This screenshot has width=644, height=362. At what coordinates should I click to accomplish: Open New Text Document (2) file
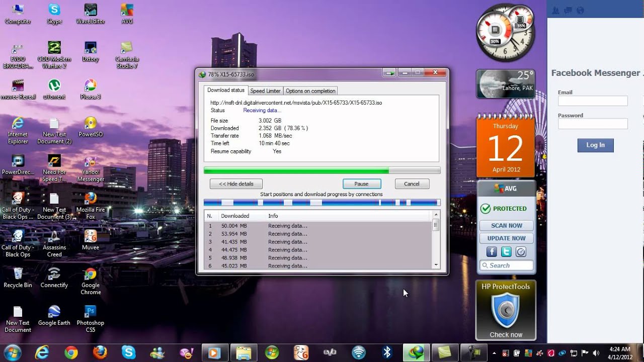(54, 130)
